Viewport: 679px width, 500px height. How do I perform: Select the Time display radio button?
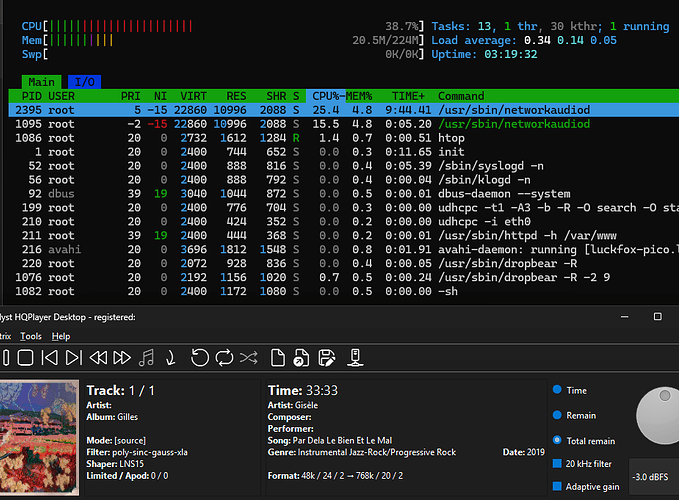557,390
